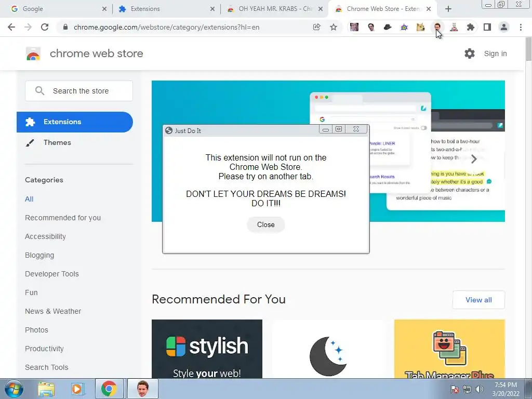Reload the page with the refresh icon
Screen dimensions: 532x399
tap(45, 27)
